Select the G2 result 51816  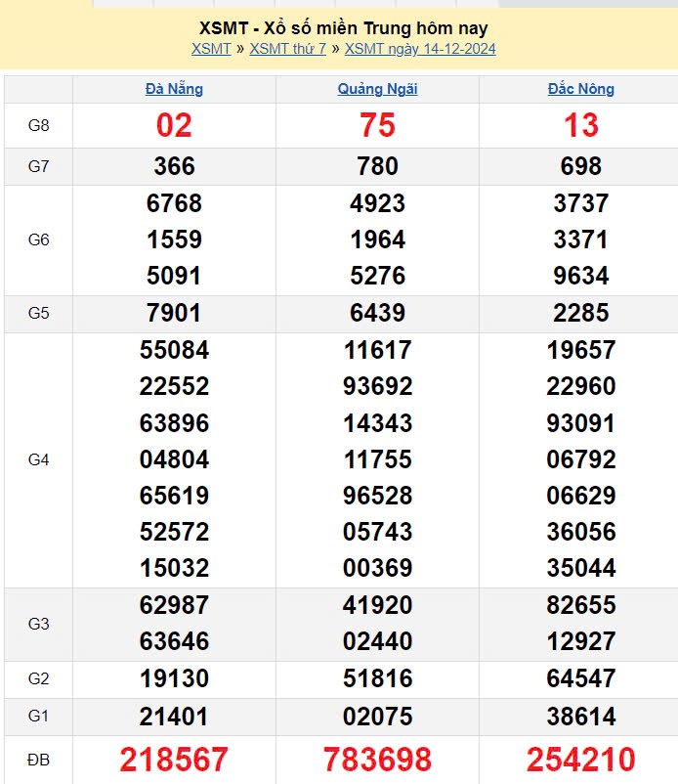[x=377, y=679]
